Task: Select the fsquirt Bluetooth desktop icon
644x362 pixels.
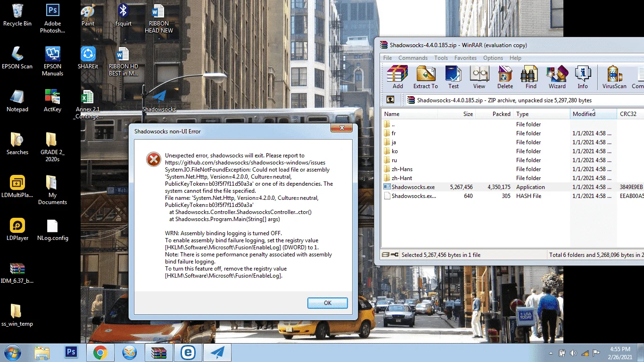Action: pyautogui.click(x=124, y=15)
